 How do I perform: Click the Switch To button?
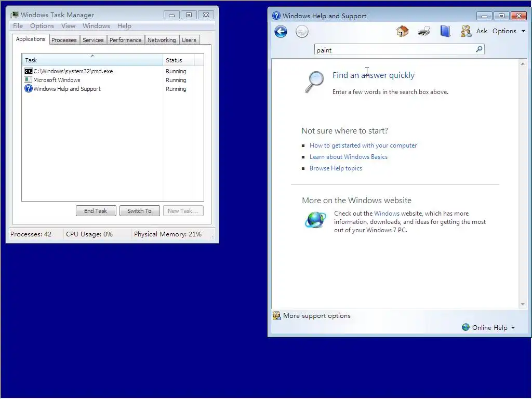[139, 211]
